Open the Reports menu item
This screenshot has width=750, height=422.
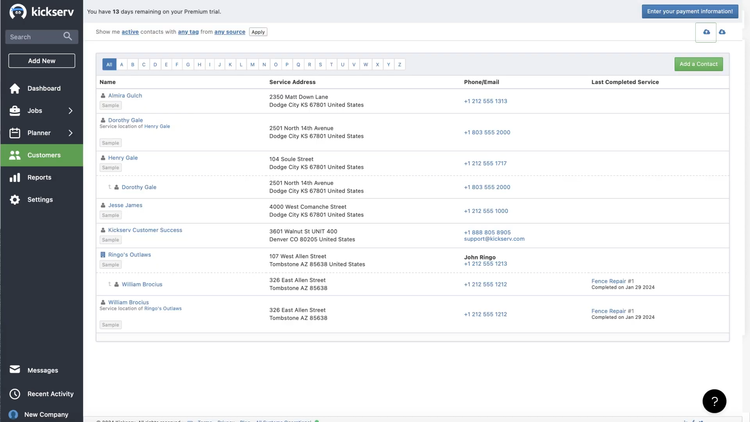point(42,178)
